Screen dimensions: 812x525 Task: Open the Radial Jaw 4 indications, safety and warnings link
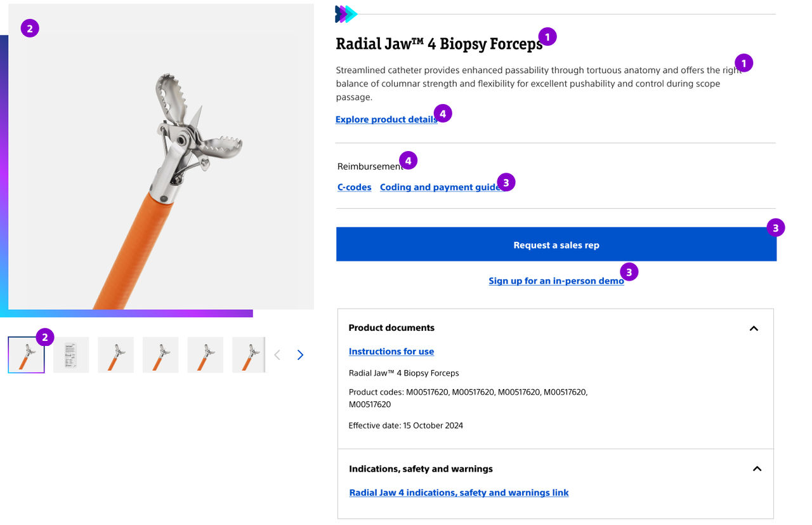click(x=459, y=493)
